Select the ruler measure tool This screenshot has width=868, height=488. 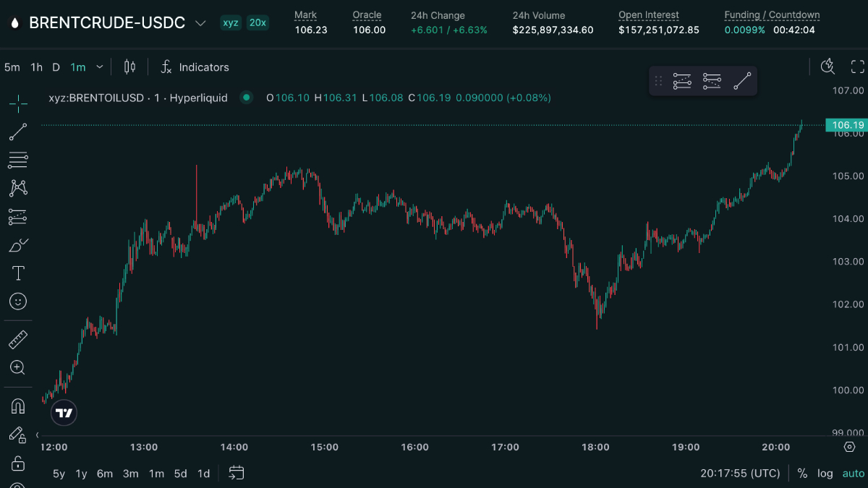pyautogui.click(x=18, y=339)
